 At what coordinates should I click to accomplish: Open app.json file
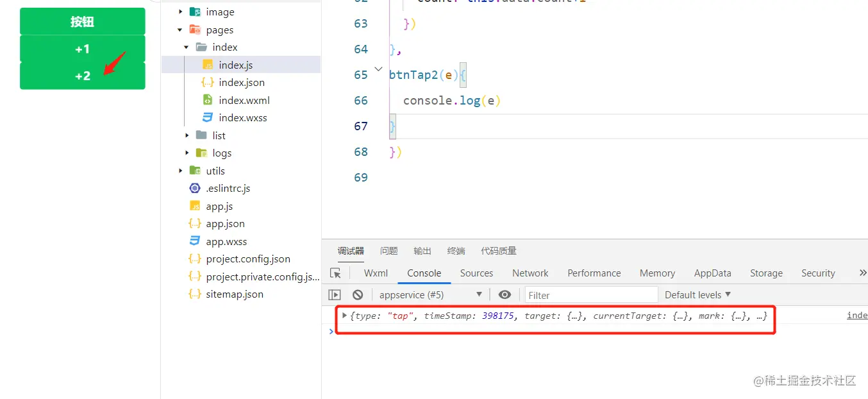coord(225,223)
